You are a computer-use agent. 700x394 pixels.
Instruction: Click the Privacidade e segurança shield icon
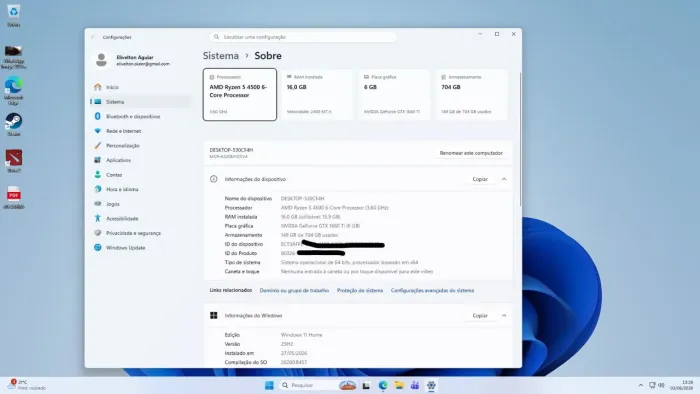coord(98,233)
